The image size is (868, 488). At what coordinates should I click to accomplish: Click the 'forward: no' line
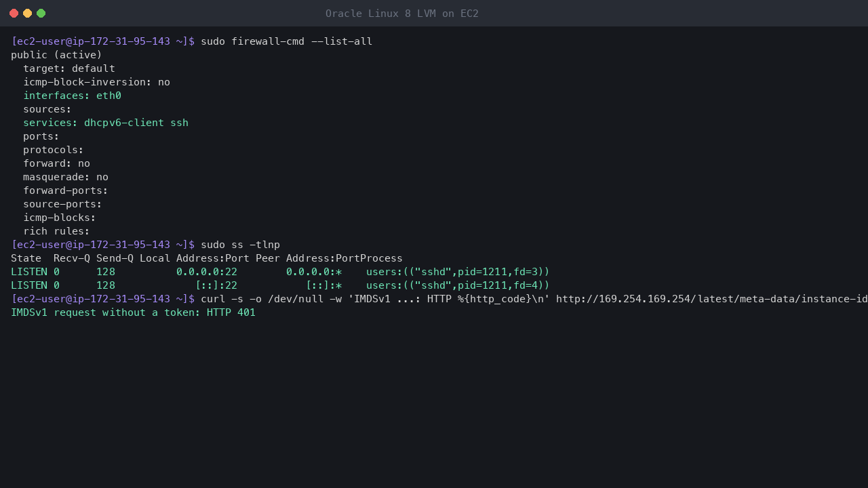(56, 163)
